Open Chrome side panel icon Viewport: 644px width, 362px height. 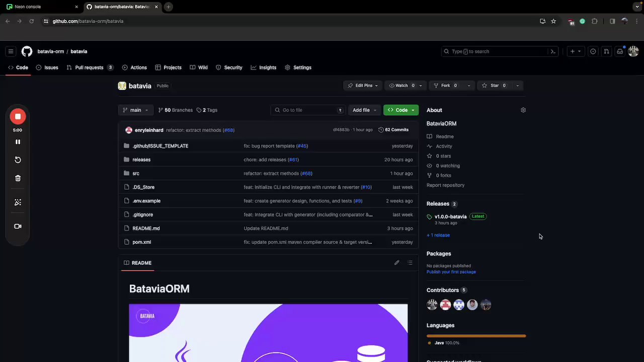(x=612, y=21)
